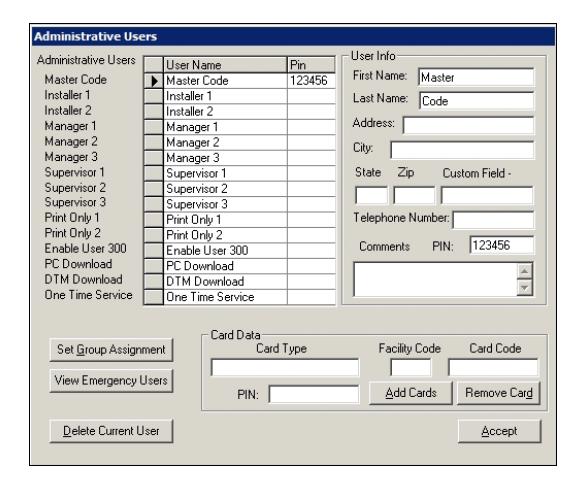Viewport: 581px width, 490px height.
Task: Focus the Card Type field
Action: click(x=285, y=367)
